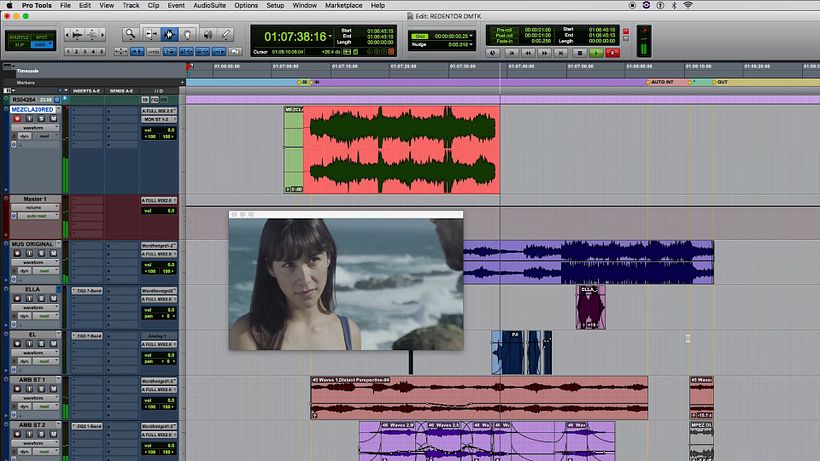Enable Shuffle edit mode
Image resolution: width=820 pixels, height=461 pixels.
19,37
